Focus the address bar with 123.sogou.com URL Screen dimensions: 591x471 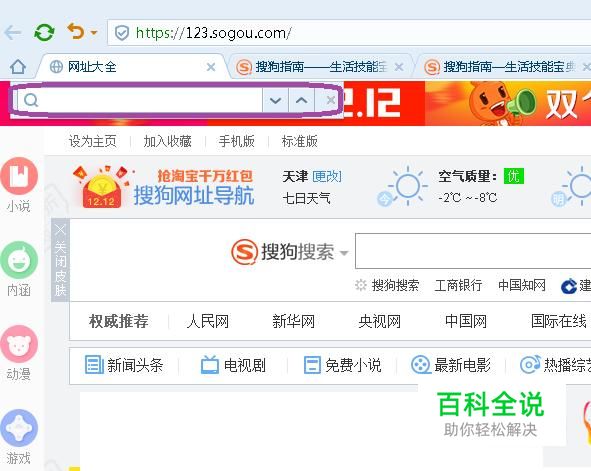[x=349, y=33]
